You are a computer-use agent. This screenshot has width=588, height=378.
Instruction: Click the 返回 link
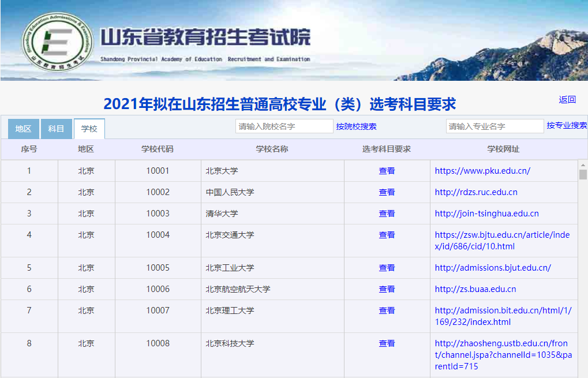tap(567, 99)
